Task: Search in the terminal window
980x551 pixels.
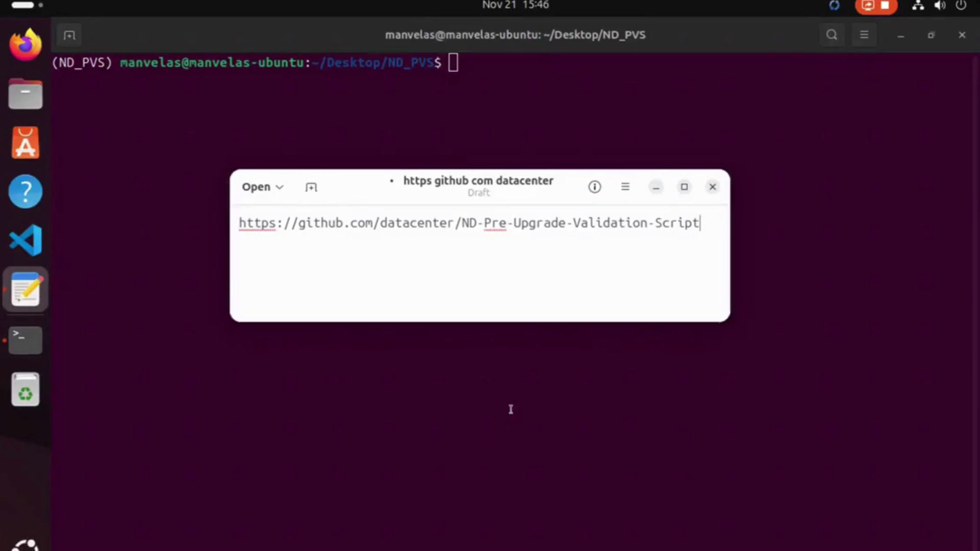Action: [832, 35]
